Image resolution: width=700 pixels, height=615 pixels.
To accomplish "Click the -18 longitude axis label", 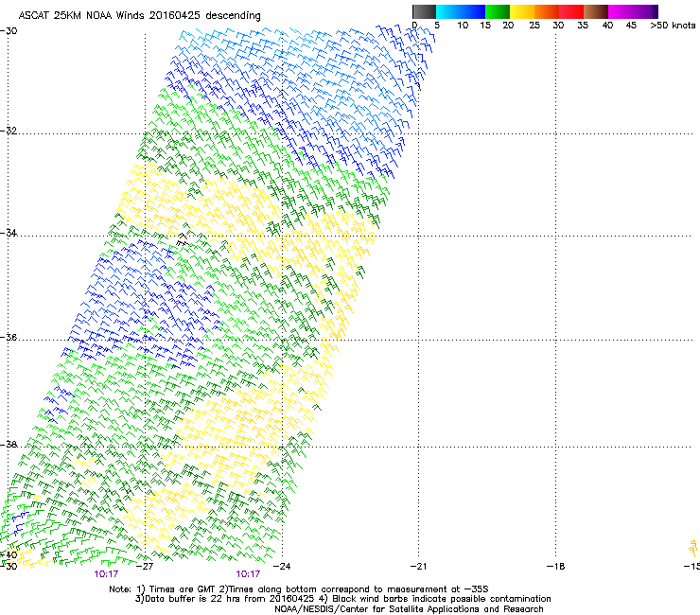I will 556,567.
